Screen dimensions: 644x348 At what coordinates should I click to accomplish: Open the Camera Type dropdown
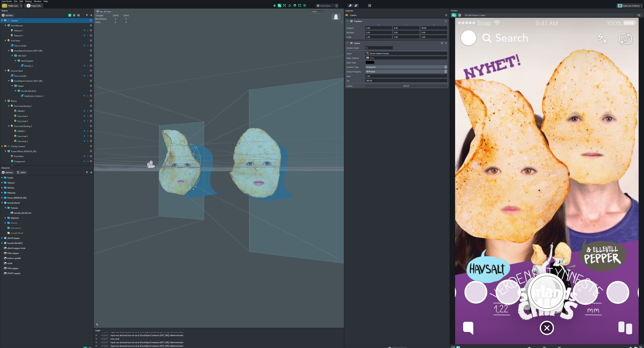pos(406,67)
